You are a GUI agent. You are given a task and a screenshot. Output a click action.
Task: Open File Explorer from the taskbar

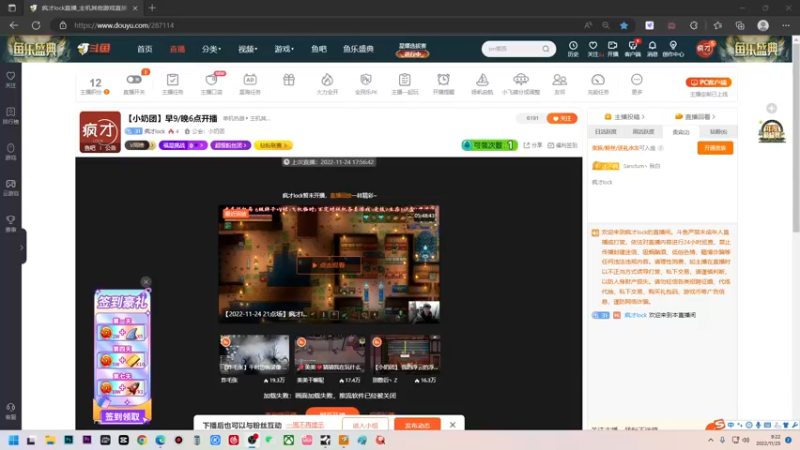click(50, 440)
